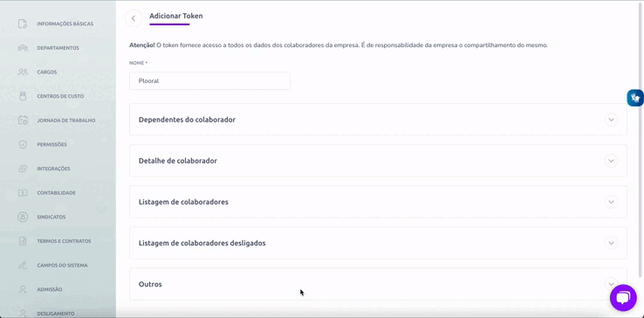644x318 pixels.
Task: Click the Listagem de colaboradores desligados title
Action: [202, 243]
